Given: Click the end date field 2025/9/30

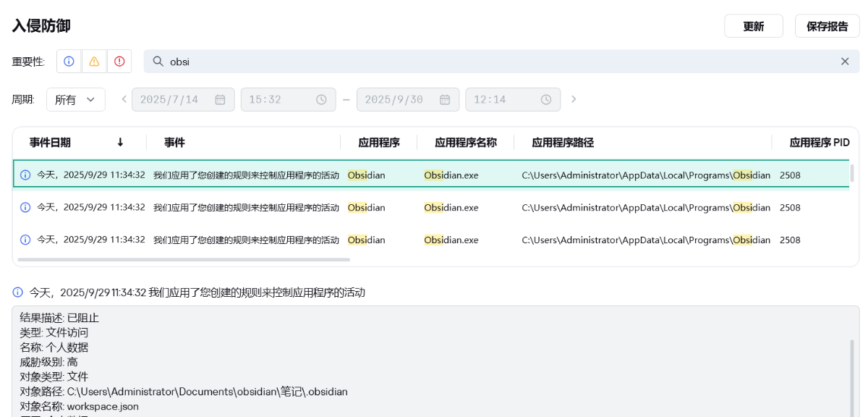Looking at the screenshot, I should 408,99.
